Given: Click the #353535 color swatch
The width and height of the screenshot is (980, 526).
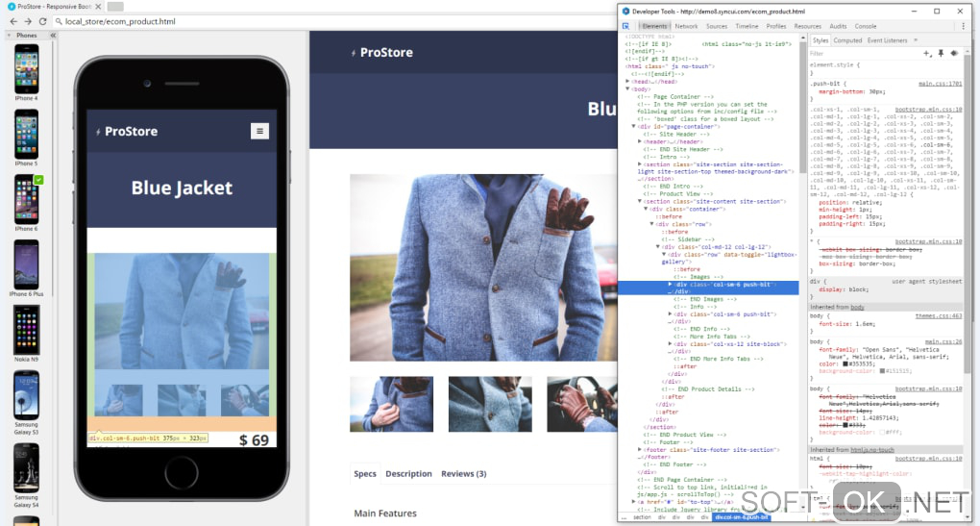Looking at the screenshot, I should (x=845, y=363).
